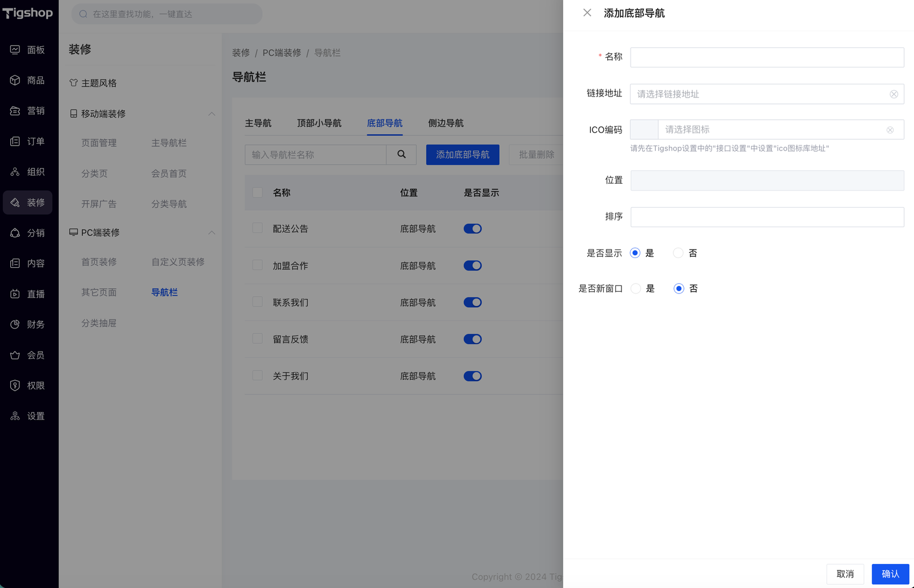
Task: Toggle the 留言反馈 display switch
Action: pos(472,339)
